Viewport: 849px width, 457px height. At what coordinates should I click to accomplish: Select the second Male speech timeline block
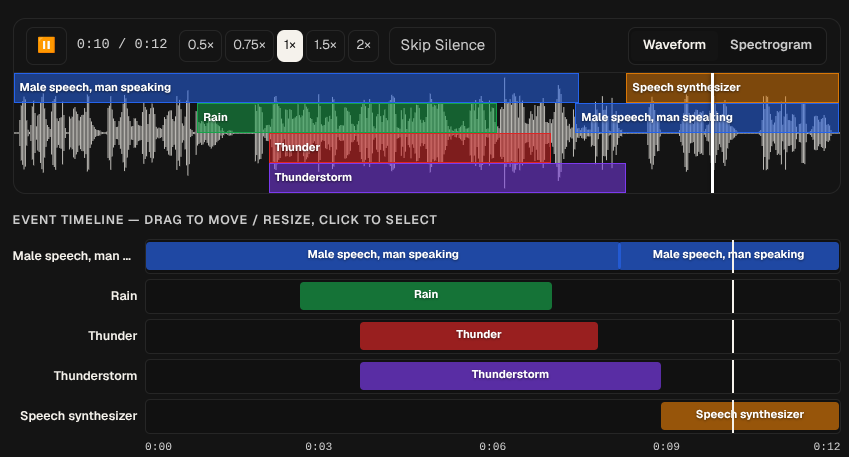click(729, 256)
